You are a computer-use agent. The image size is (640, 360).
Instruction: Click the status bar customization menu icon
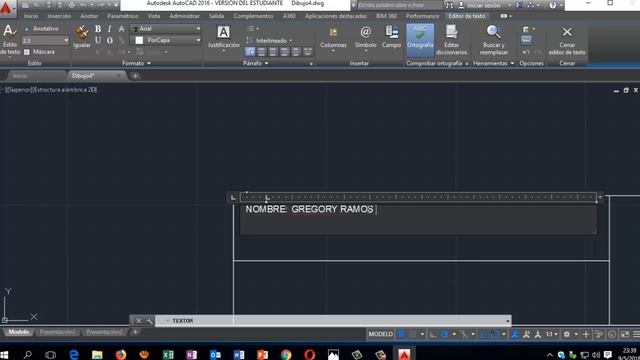pyautogui.click(x=636, y=334)
